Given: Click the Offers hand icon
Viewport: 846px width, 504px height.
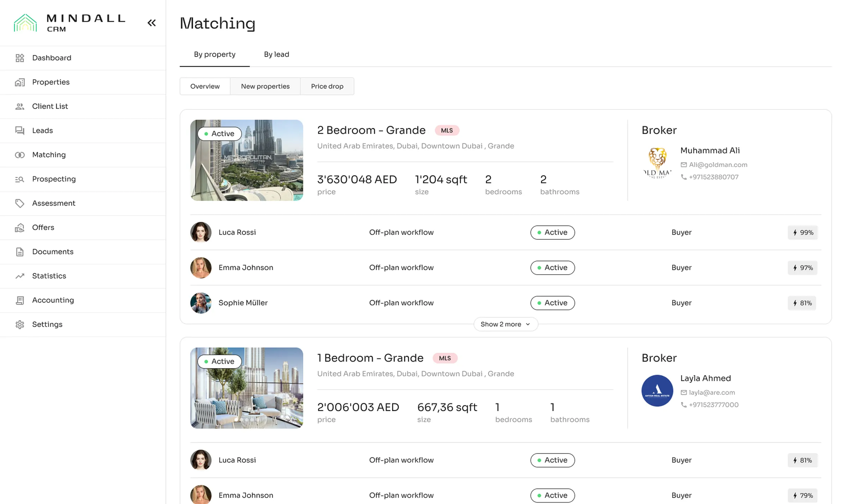Looking at the screenshot, I should pyautogui.click(x=20, y=228).
